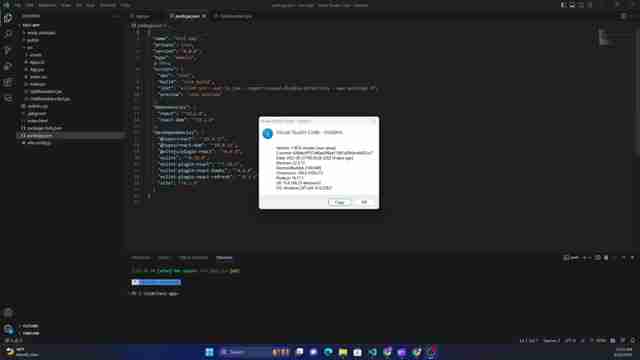Open index.html in the Explorer
Viewport: 640px width, 360px height.
pyautogui.click(x=38, y=121)
